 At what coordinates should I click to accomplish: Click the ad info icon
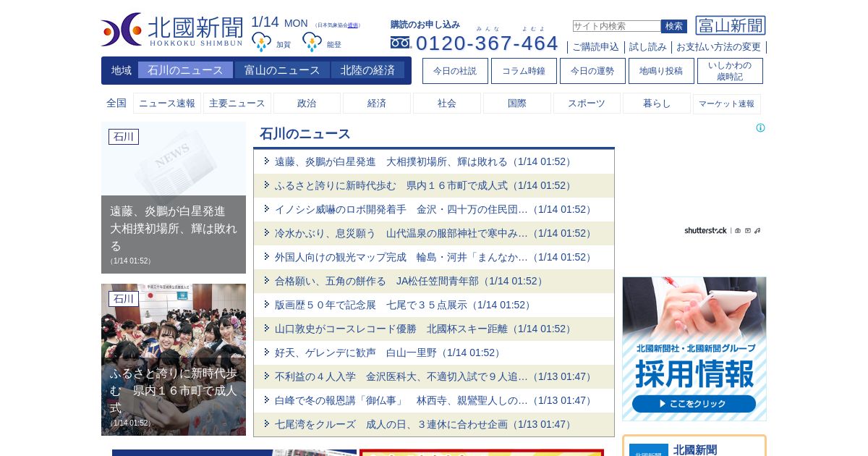[760, 128]
